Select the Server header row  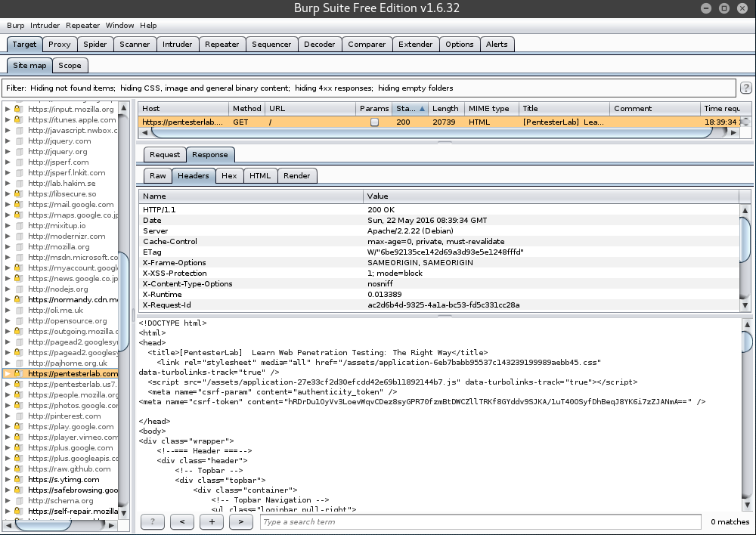[x=438, y=231]
